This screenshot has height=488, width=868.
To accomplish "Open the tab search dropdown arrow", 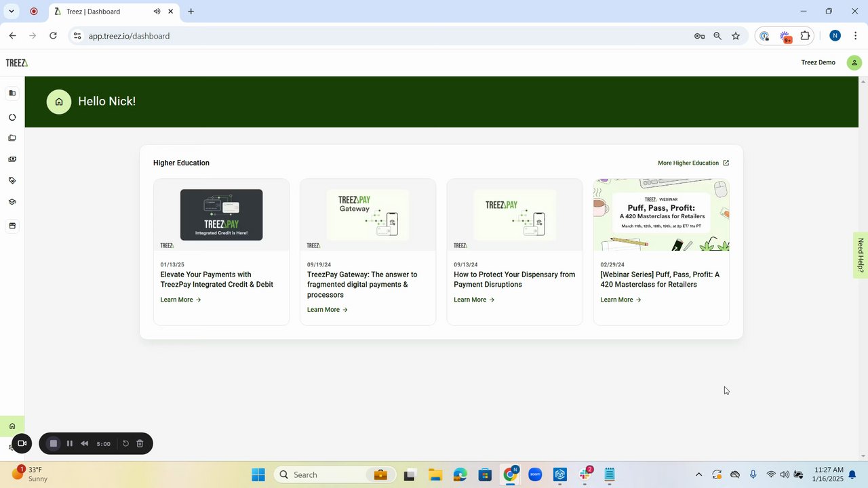I will (12, 12).
